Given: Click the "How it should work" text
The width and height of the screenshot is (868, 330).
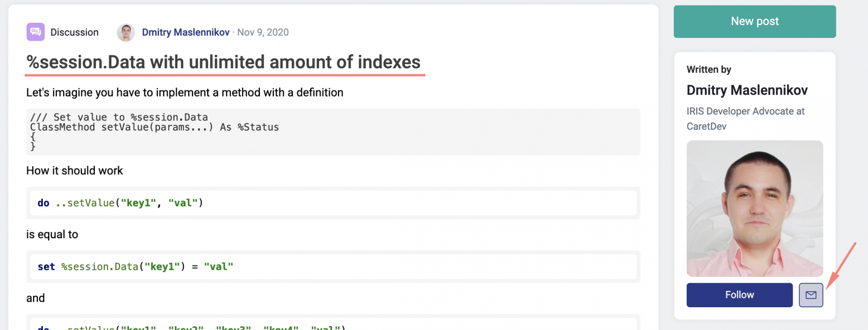Looking at the screenshot, I should point(74,171).
